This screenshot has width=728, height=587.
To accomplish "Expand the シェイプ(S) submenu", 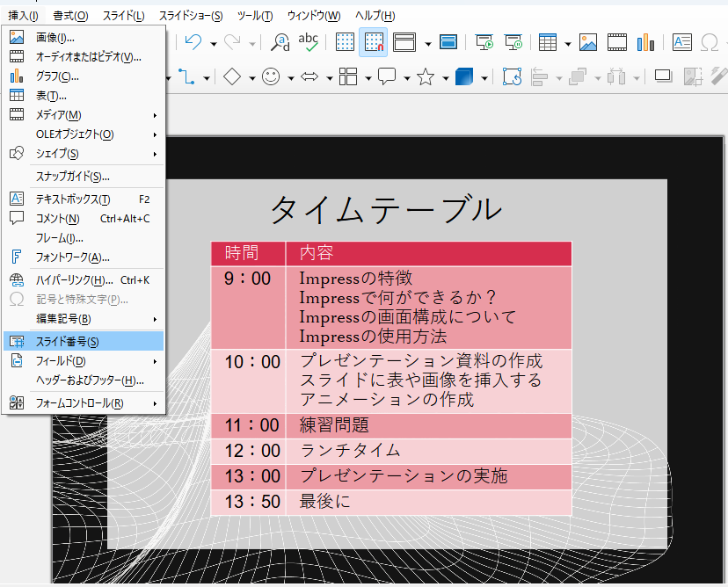I will coord(84,154).
